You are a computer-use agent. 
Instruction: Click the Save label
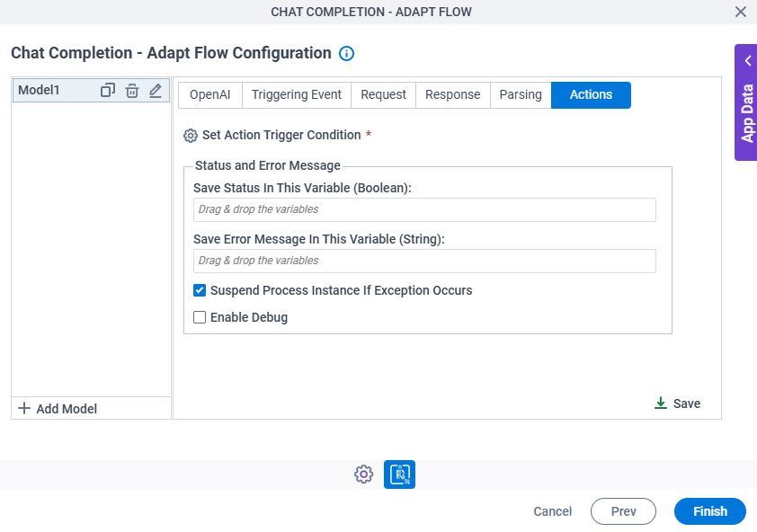[687, 403]
